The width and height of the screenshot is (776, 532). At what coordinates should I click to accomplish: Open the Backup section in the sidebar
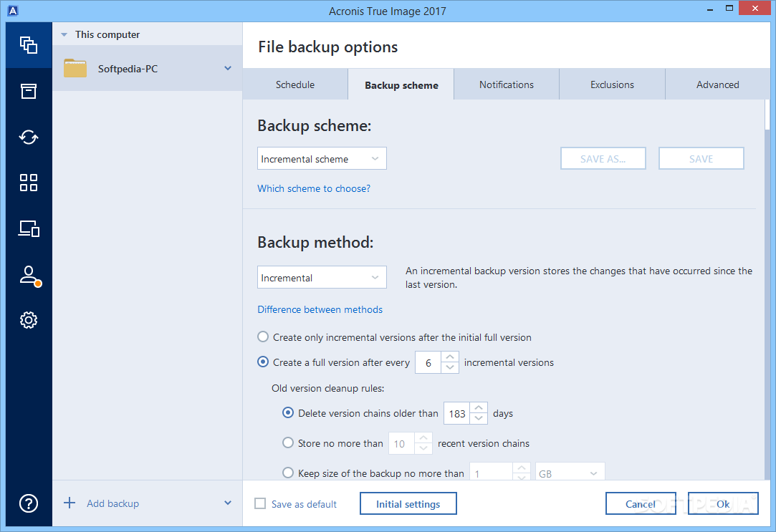coord(29,45)
